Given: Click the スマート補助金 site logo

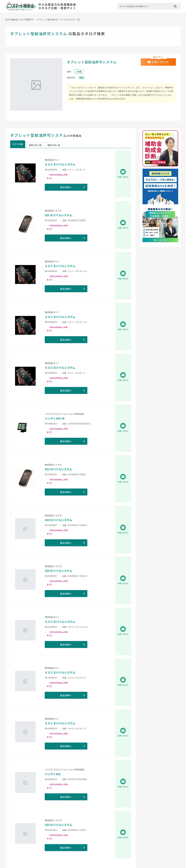Looking at the screenshot, I should tap(21, 6).
